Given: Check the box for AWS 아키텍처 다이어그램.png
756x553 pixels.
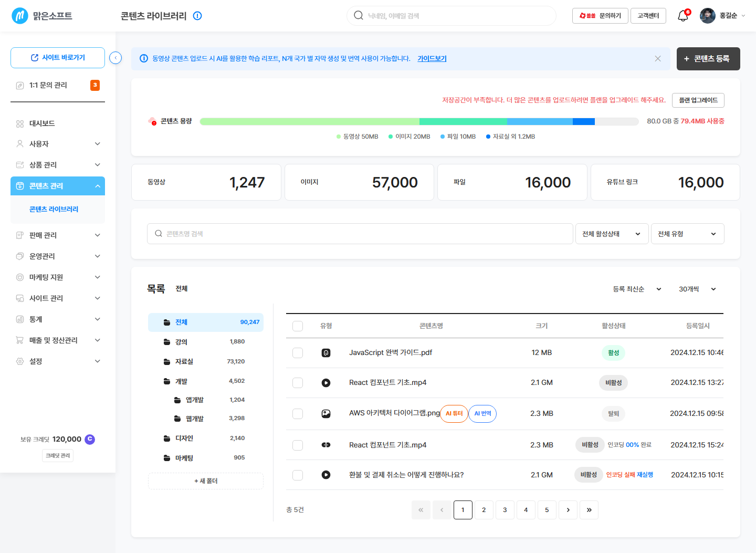Looking at the screenshot, I should (298, 414).
